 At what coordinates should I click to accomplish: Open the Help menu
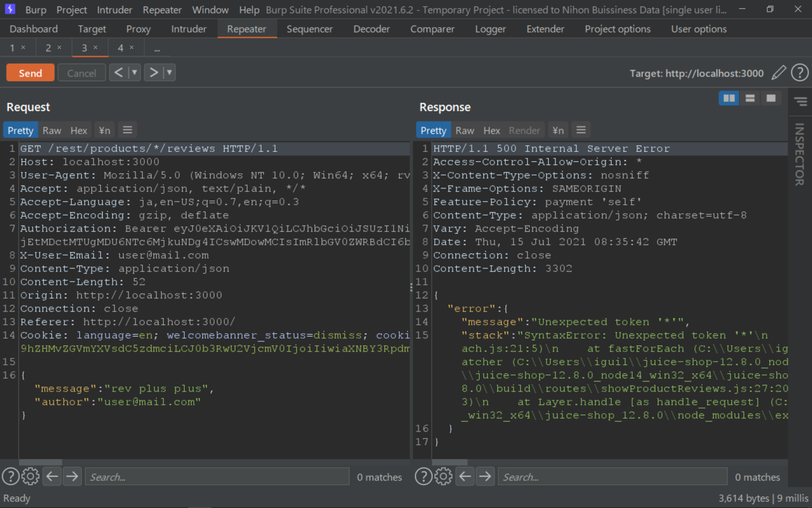[x=249, y=9]
